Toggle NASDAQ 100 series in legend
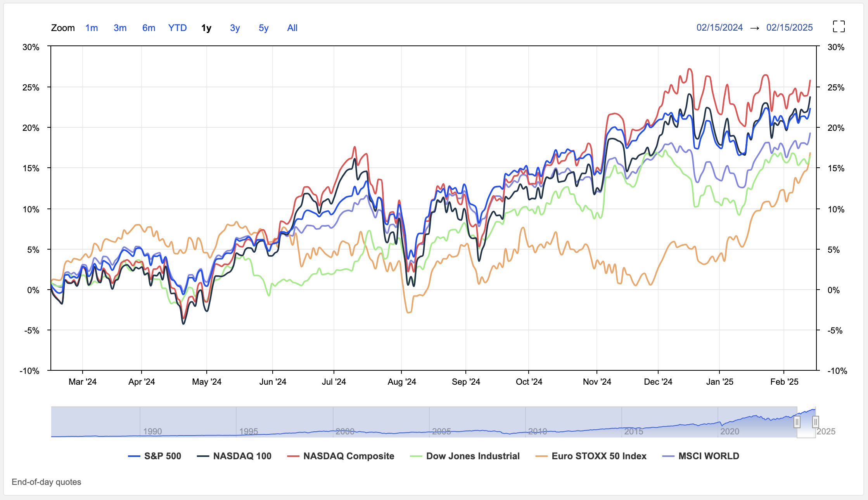868x500 pixels. [234, 456]
